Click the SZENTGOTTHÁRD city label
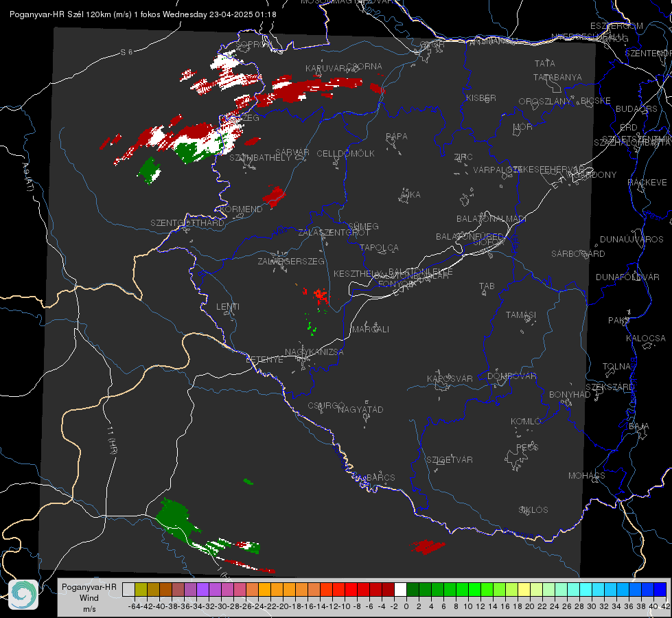 pyautogui.click(x=187, y=223)
